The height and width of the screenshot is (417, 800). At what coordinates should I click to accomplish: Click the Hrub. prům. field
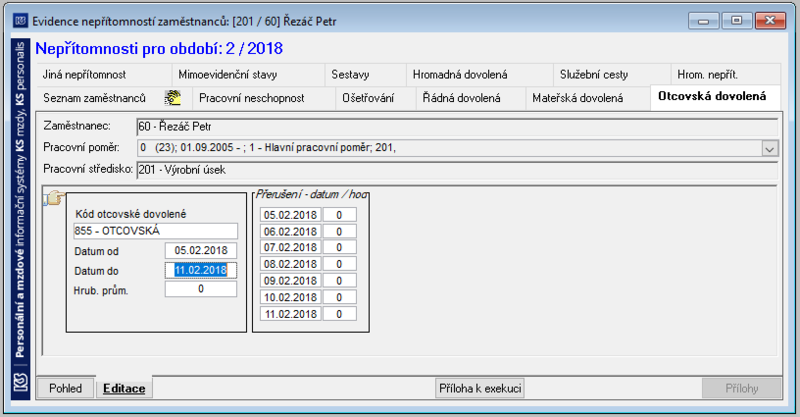pyautogui.click(x=201, y=289)
